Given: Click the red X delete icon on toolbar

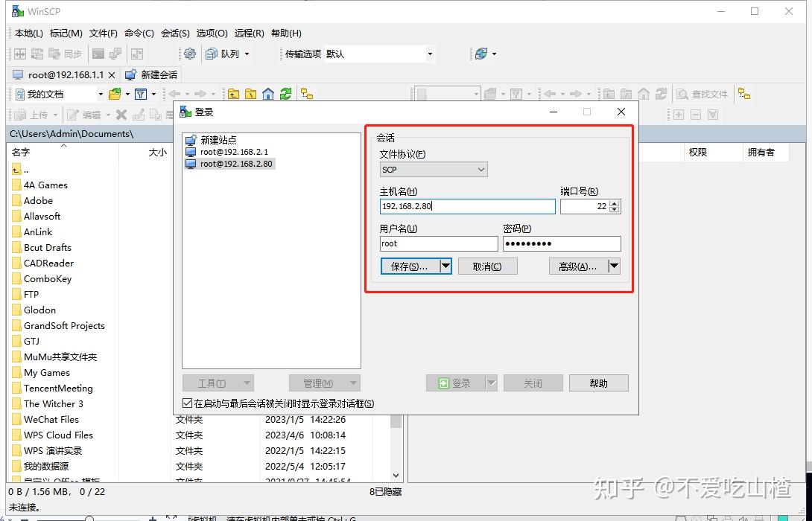Looking at the screenshot, I should pyautogui.click(x=121, y=114).
